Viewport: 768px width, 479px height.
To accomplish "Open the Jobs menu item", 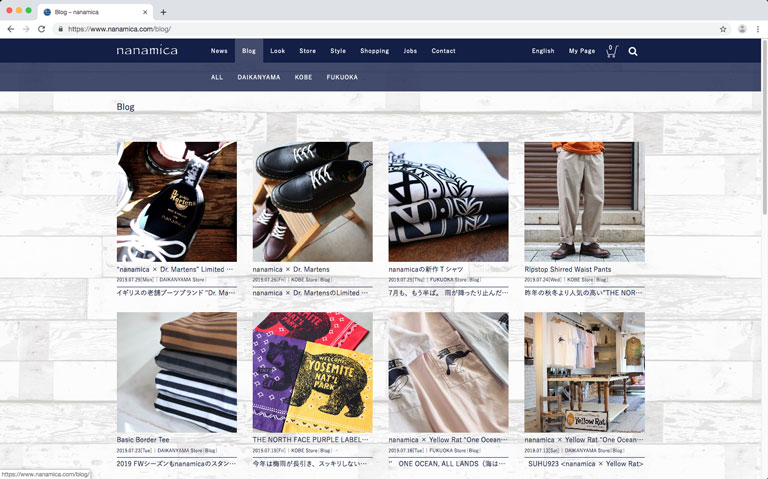I will (410, 51).
